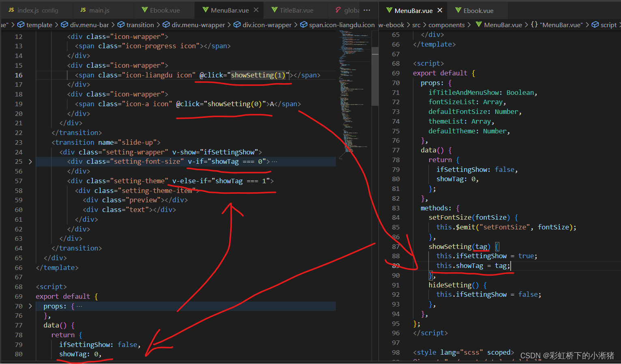This screenshot has width=621, height=364.
Task: Click 'themeList: Array' prop line
Action: 461,121
